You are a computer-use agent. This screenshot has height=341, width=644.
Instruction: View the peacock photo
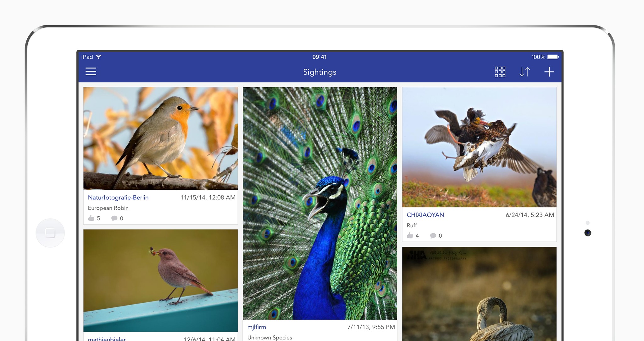320,203
